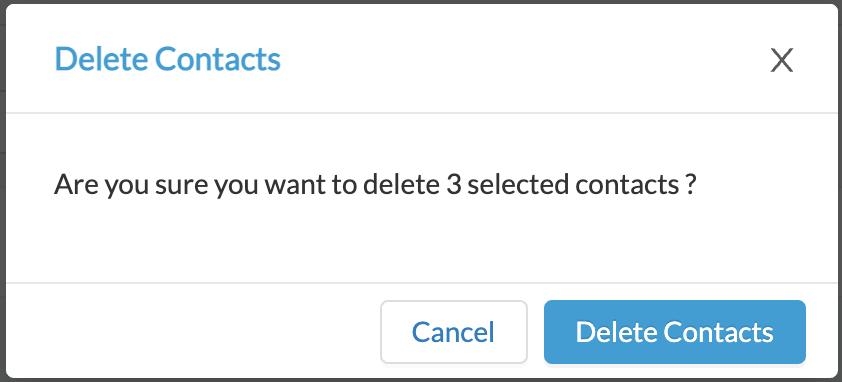The image size is (842, 382).
Task: Close the dialog with the X icon
Action: click(781, 60)
